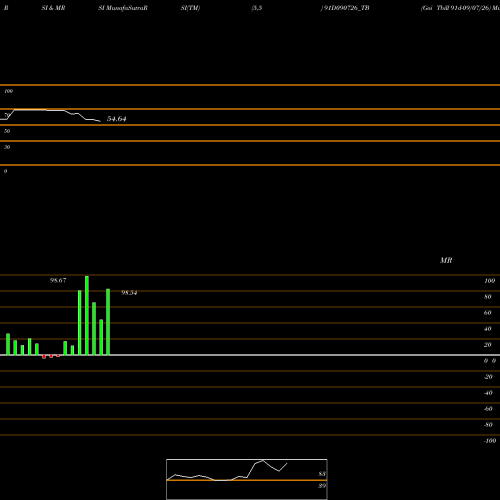500x500 pixels.
Task: Click the 98.54 value beside the last bar
Action: pos(129,293)
